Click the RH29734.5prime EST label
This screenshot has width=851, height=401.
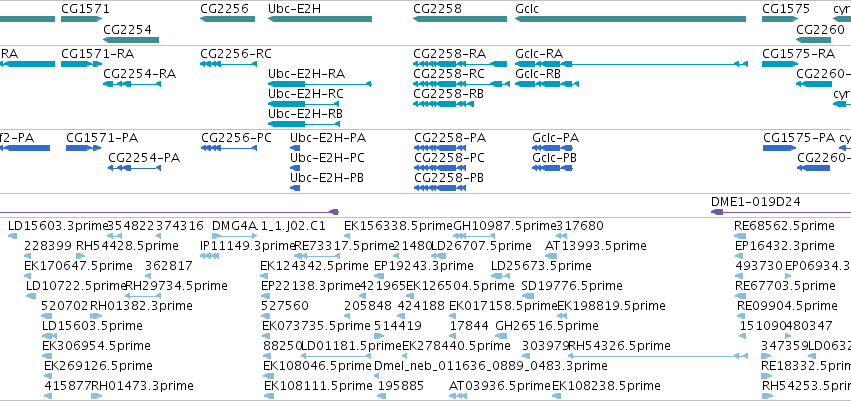(176, 286)
